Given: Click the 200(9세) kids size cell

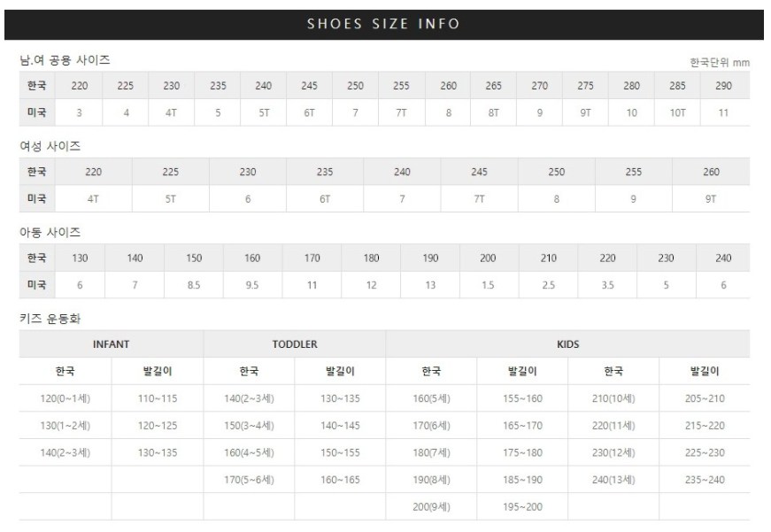Looking at the screenshot, I should [x=431, y=507].
